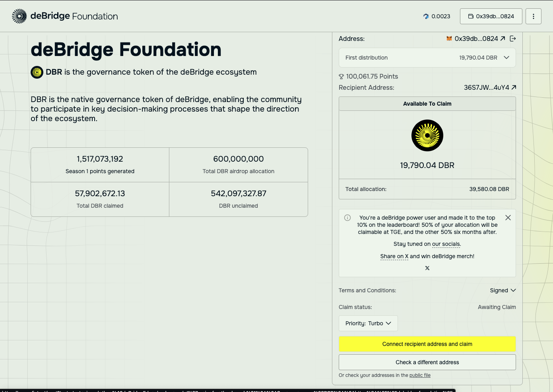553x392 pixels.
Task: Click 'Check a different address' button
Action: [427, 362]
